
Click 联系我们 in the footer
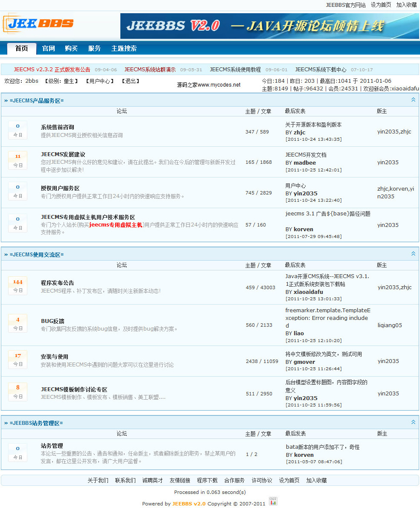coord(125,480)
